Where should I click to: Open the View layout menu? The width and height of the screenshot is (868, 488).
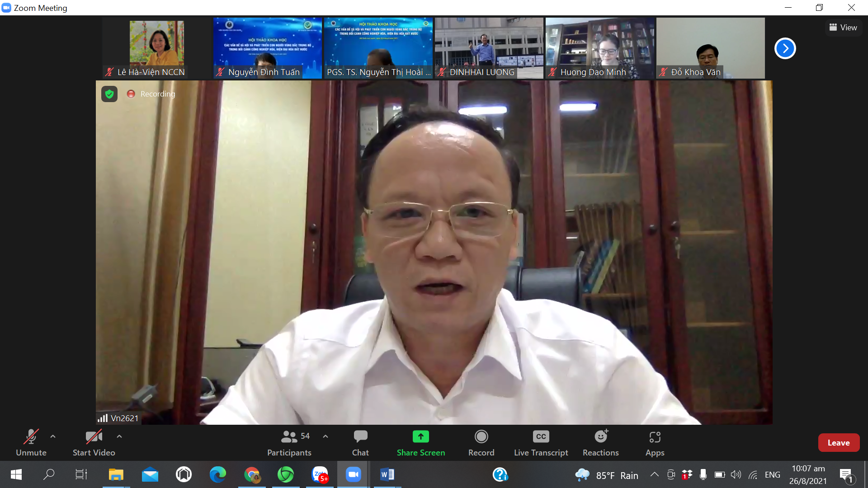coord(843,28)
